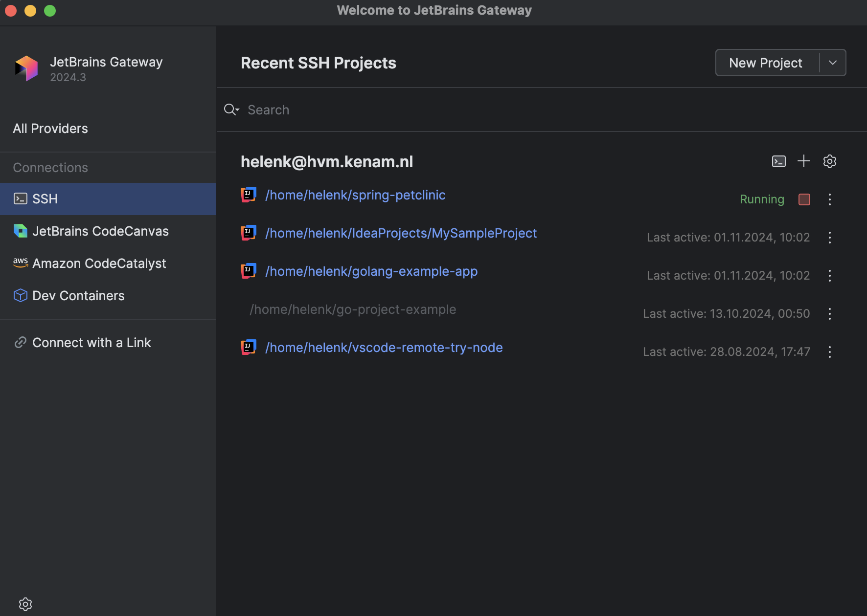
Task: Expand the New Project dropdown arrow
Action: (833, 63)
